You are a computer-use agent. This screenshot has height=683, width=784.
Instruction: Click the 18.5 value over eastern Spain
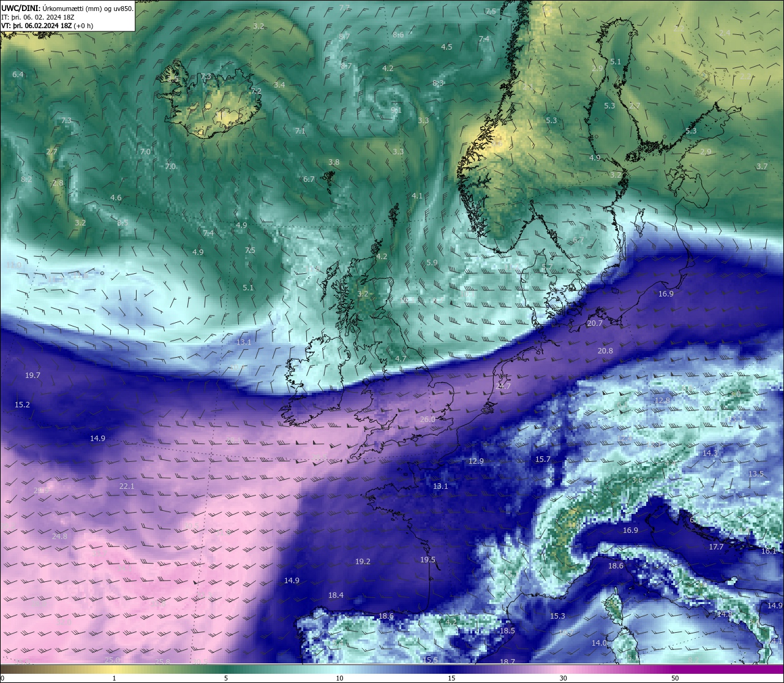point(507,631)
